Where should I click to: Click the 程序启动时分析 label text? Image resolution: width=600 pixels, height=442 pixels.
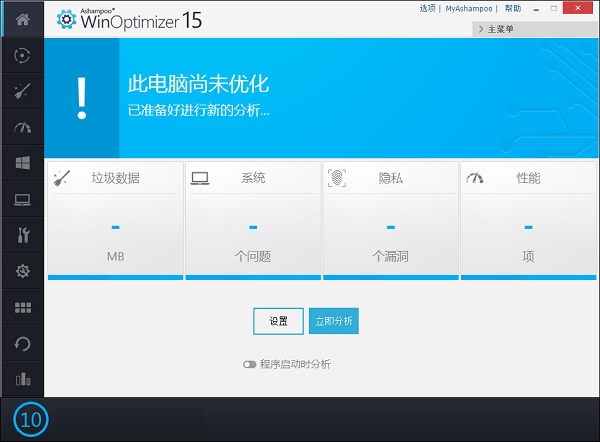tap(295, 364)
